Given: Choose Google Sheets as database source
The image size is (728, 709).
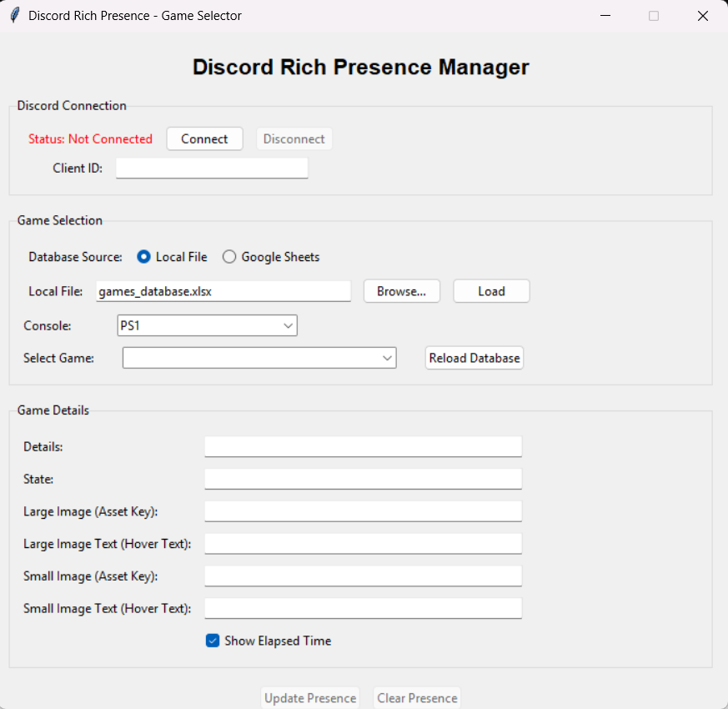Looking at the screenshot, I should coord(229,257).
